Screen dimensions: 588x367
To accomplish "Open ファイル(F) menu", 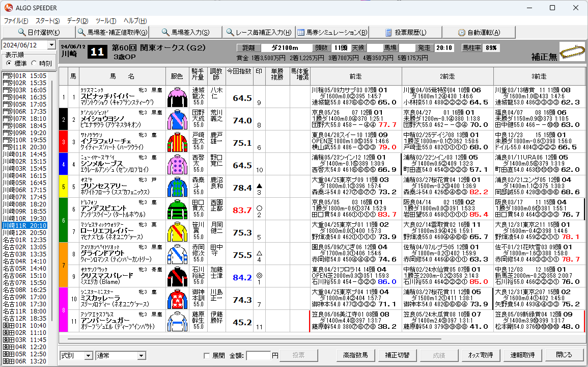I will pos(16,21).
